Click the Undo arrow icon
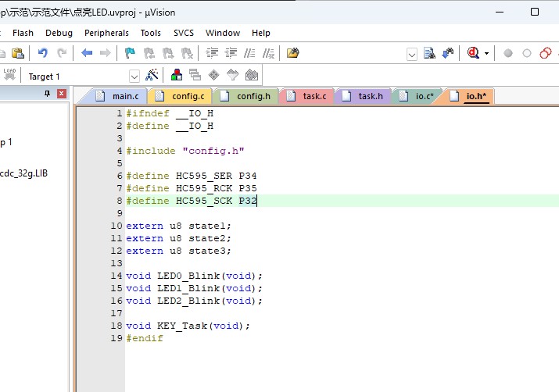559x392 pixels. pos(43,53)
